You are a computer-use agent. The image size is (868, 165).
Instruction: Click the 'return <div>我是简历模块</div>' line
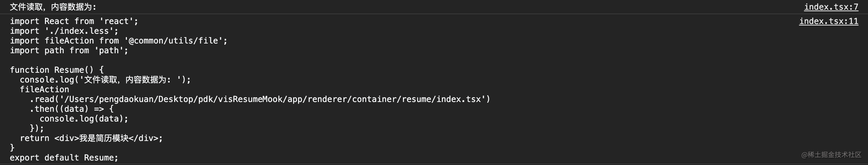[x=91, y=138]
